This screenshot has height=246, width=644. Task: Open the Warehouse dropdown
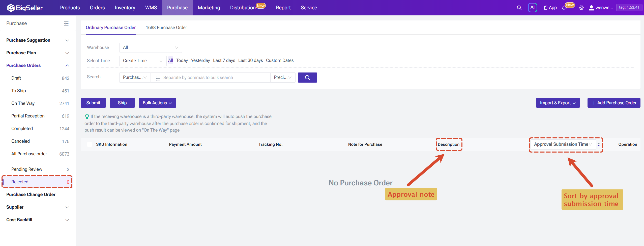151,47
